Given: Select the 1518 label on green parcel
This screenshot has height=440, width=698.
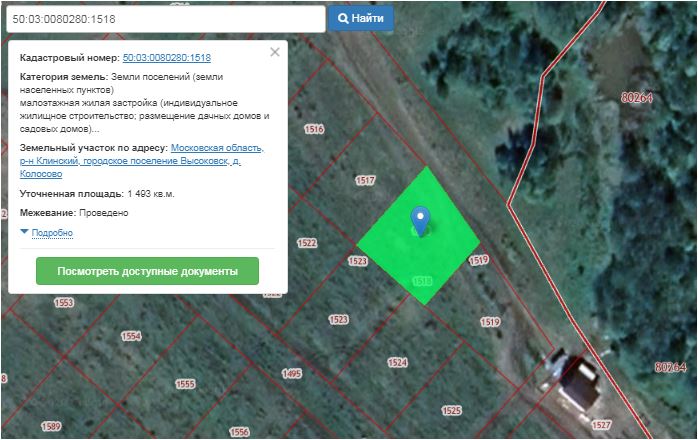Looking at the screenshot, I should (x=421, y=283).
